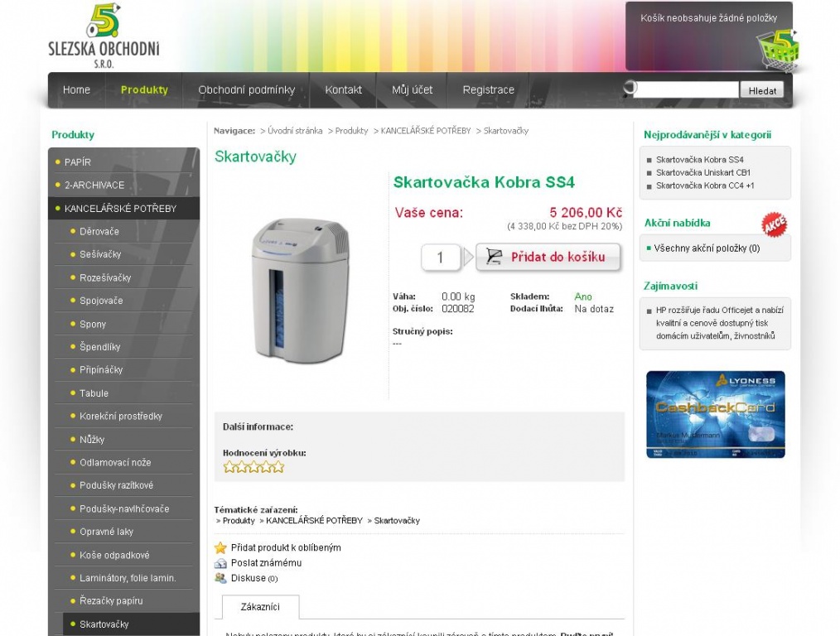Rate the product with the star rating

pyautogui.click(x=253, y=467)
